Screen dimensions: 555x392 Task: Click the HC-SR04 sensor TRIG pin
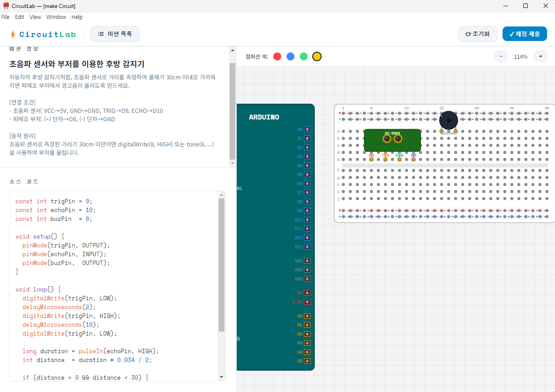coord(385,159)
